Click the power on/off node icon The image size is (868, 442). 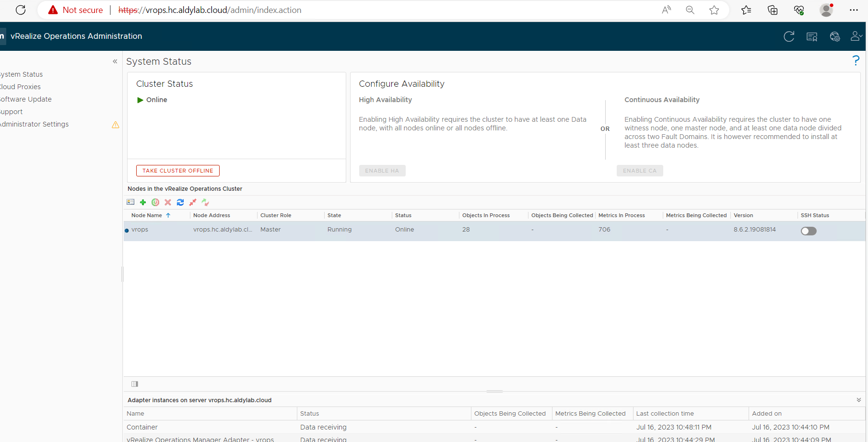tap(155, 202)
